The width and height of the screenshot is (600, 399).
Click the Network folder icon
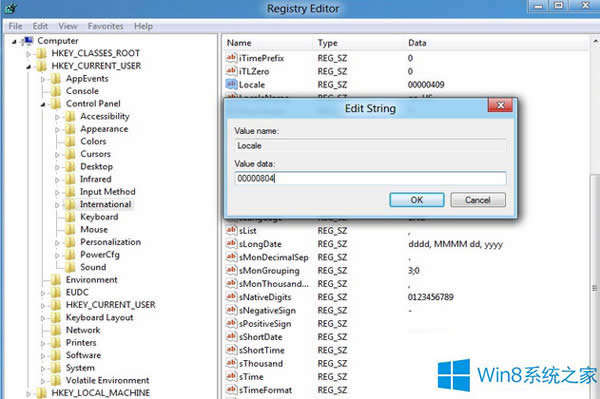click(56, 330)
